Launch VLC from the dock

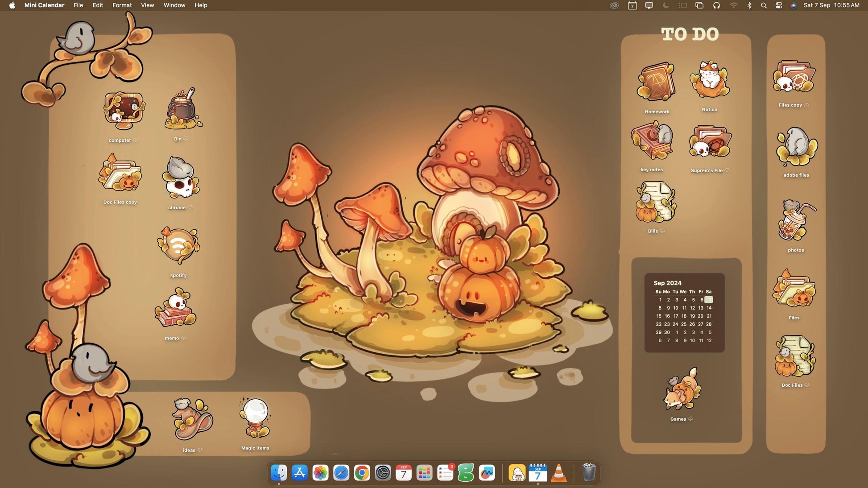pos(558,473)
